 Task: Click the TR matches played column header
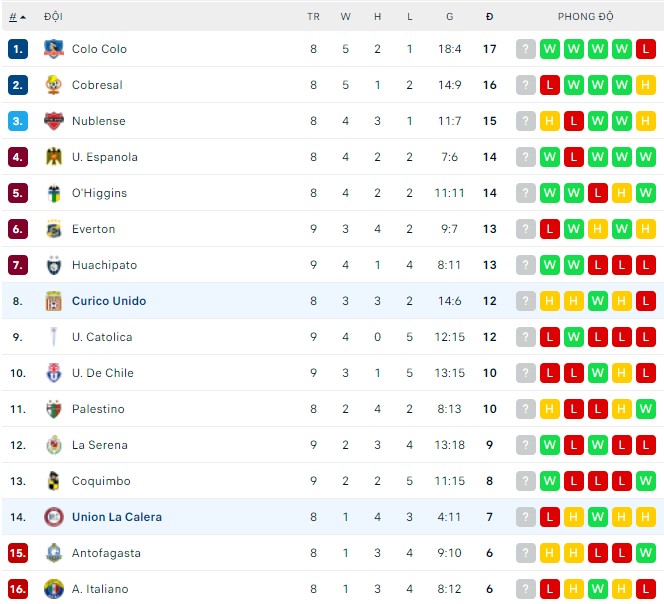tap(313, 17)
